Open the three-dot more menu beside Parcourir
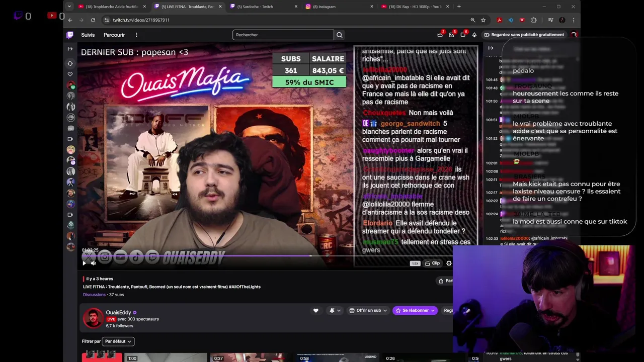The height and width of the screenshot is (362, 644). click(136, 35)
